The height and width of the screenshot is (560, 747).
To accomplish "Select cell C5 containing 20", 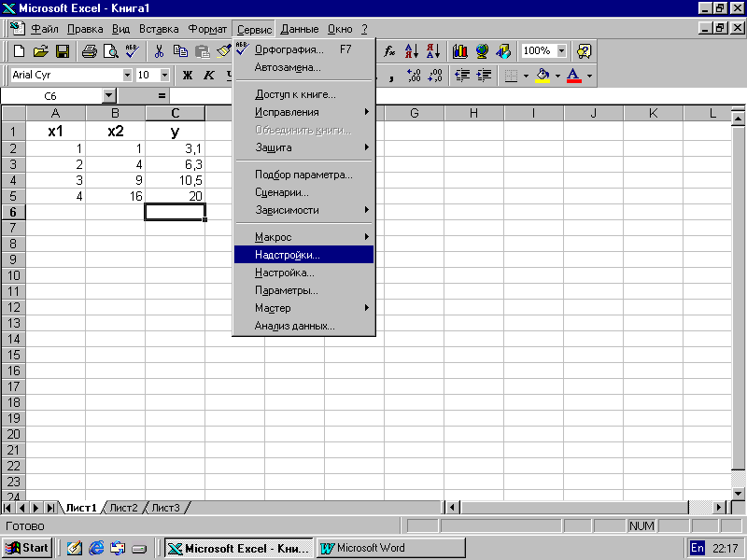I will [175, 196].
